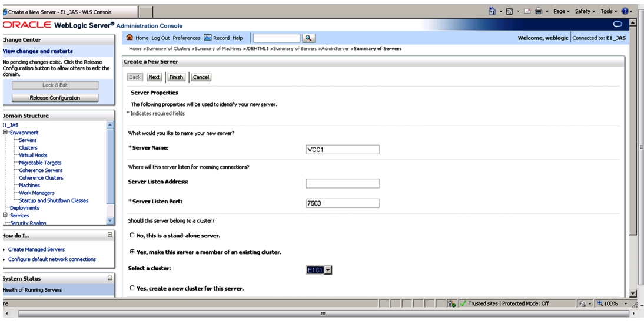Select Servers in Domain Structure tree
Image resolution: width=644 pixels, height=330 pixels.
point(28,140)
